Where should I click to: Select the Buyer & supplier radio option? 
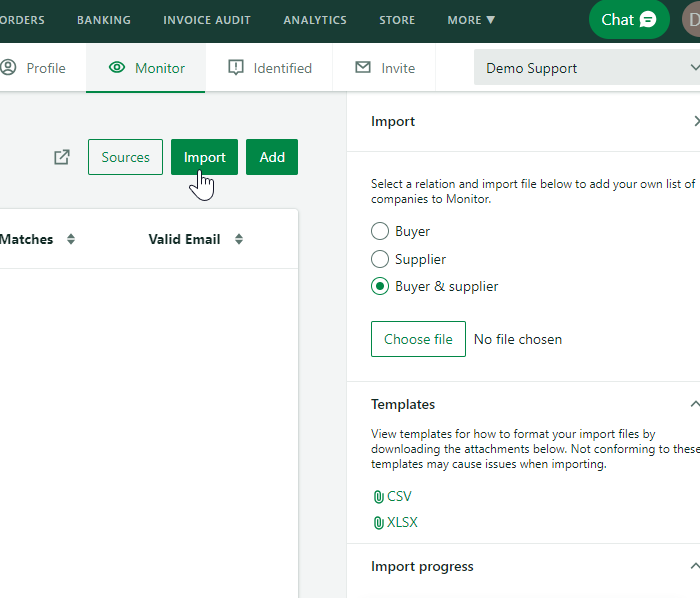tap(380, 286)
